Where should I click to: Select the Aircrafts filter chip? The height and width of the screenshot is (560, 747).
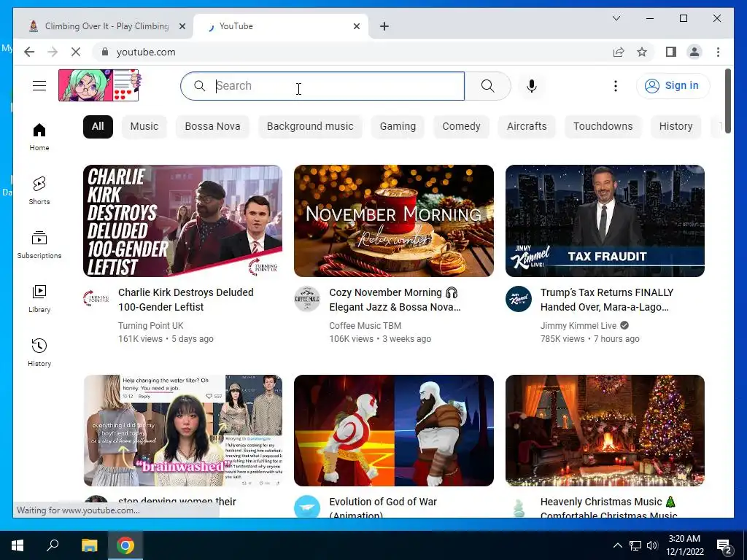tap(527, 127)
